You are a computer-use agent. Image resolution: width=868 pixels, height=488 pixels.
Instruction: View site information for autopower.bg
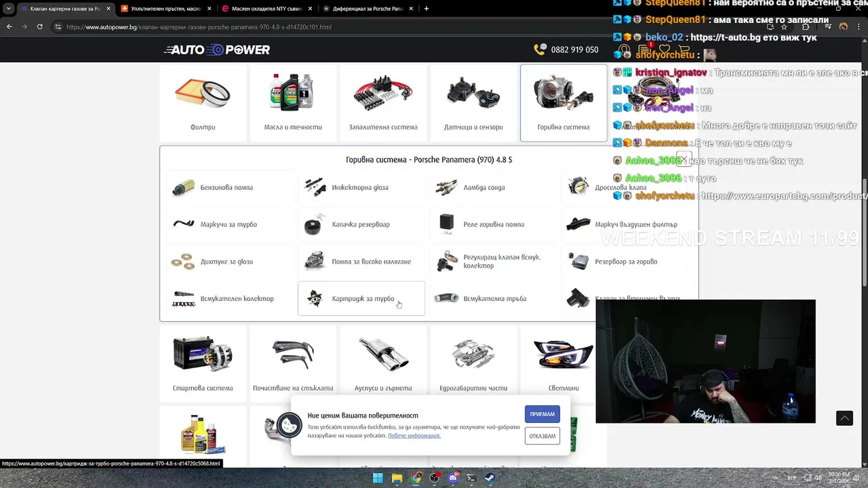coord(58,27)
